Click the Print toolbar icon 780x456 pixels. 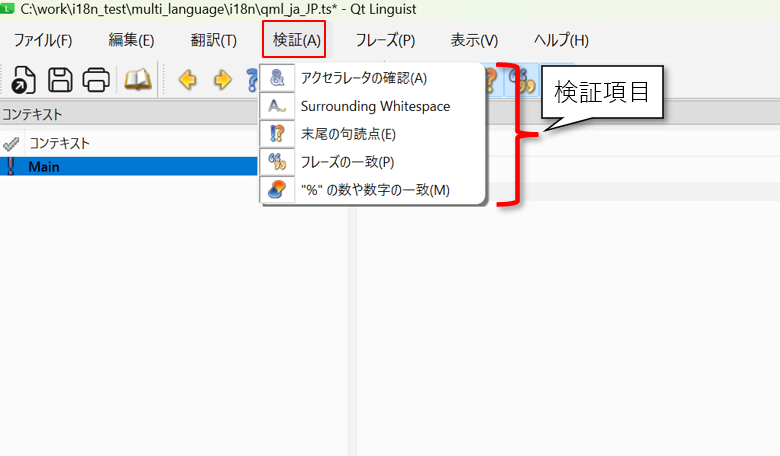[x=96, y=80]
